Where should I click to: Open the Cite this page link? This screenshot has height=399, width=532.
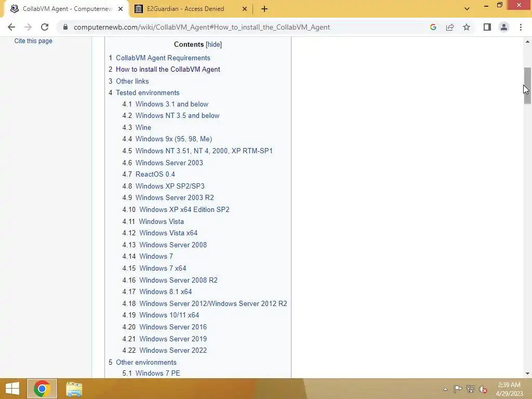coord(33,41)
